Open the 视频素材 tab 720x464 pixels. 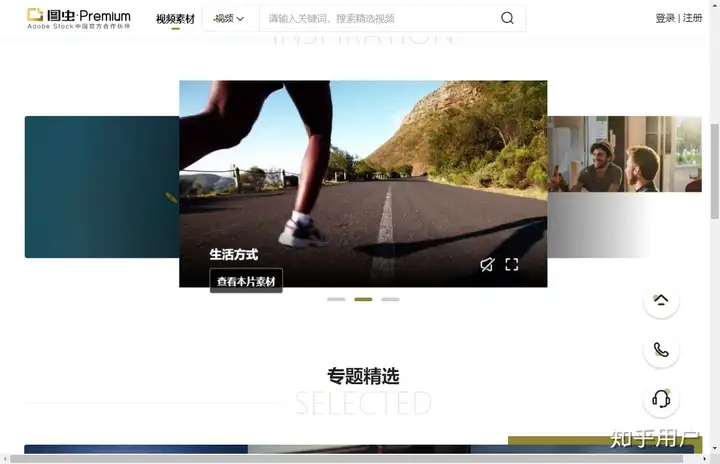click(175, 19)
